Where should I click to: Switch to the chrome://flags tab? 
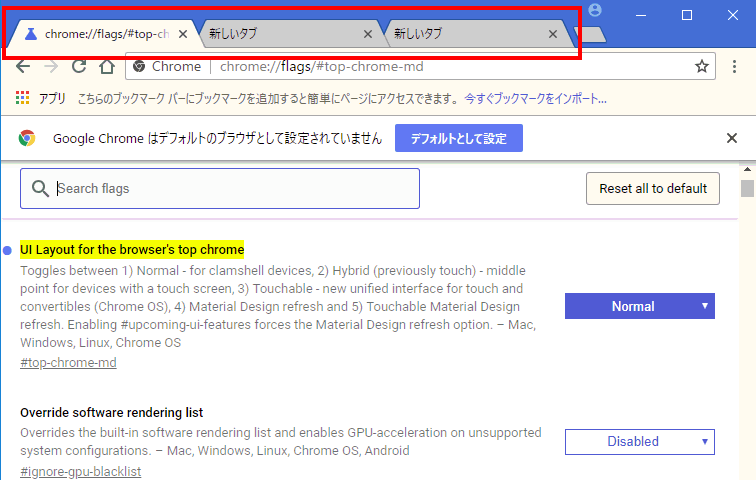(x=102, y=34)
